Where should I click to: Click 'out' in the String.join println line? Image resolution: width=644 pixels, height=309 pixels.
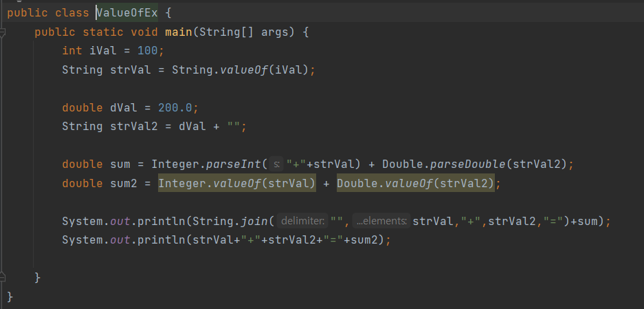120,222
